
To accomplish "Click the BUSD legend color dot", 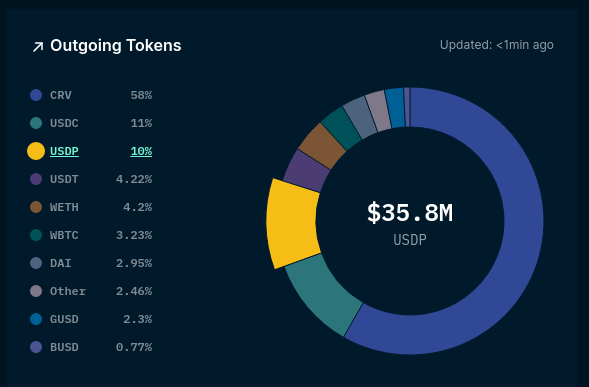I will [36, 347].
